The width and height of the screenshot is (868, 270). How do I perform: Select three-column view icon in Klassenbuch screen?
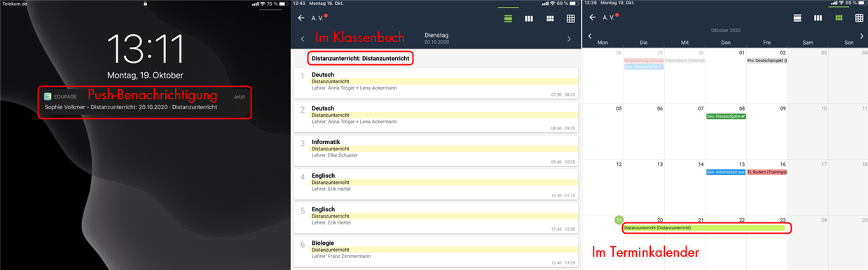point(529,18)
